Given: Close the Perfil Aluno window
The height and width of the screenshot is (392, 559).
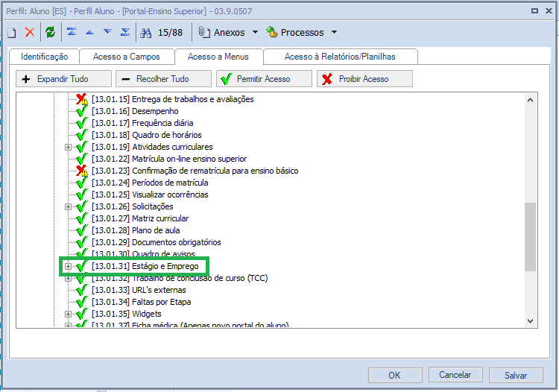Looking at the screenshot, I should pyautogui.click(x=549, y=10).
